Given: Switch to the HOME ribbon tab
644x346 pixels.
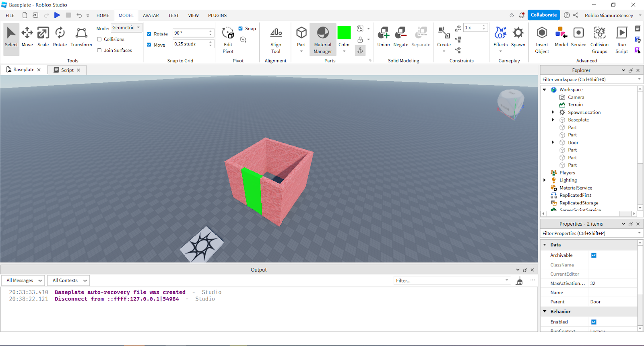Looking at the screenshot, I should pos(103,15).
